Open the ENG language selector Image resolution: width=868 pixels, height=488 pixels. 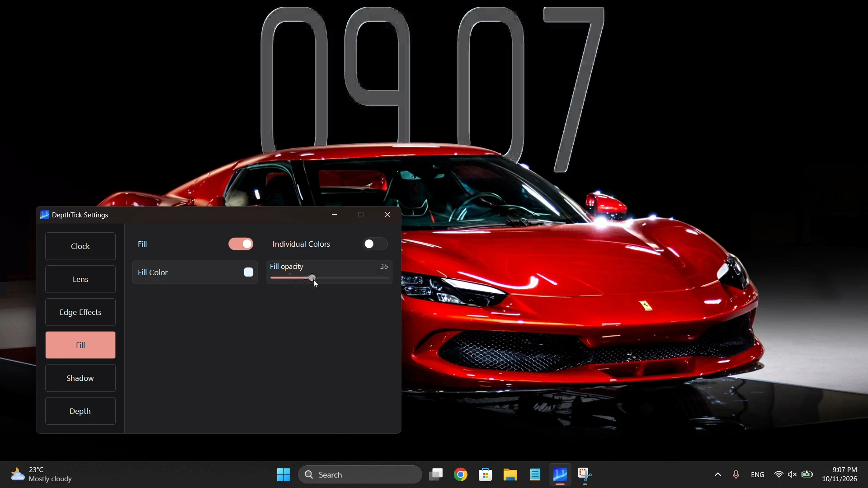click(758, 475)
